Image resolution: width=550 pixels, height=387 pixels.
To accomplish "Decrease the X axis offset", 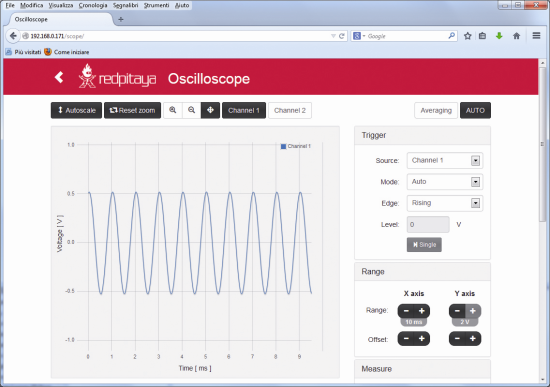I will click(406, 339).
